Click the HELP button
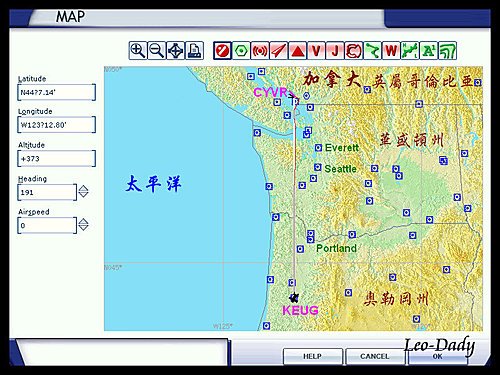 click(x=312, y=356)
